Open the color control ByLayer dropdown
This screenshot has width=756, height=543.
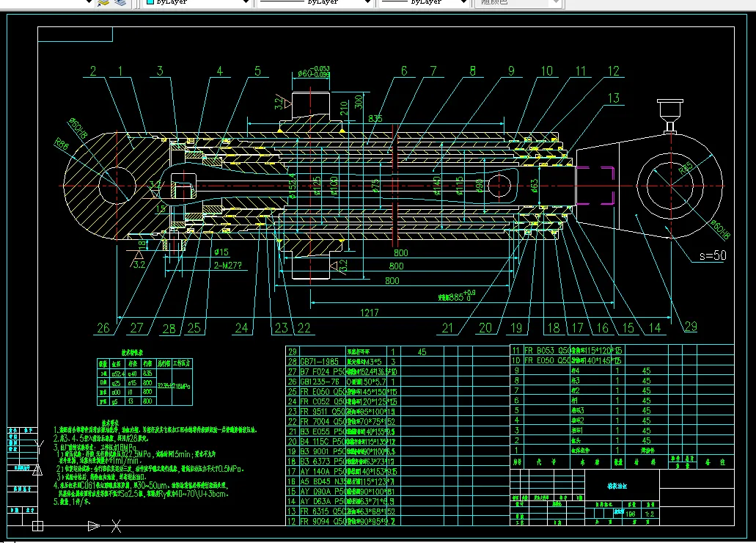click(x=197, y=2)
